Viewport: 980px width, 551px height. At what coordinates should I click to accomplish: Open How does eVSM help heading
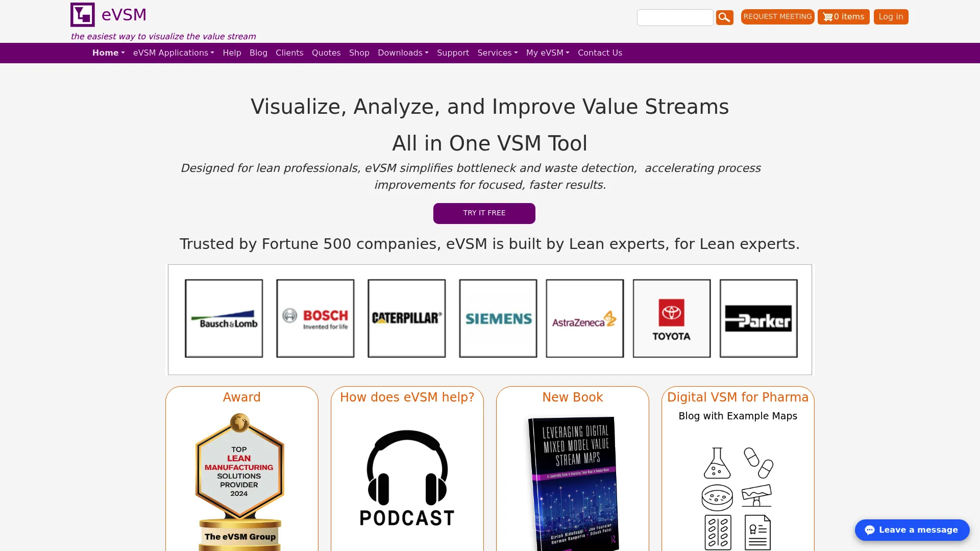point(407,397)
